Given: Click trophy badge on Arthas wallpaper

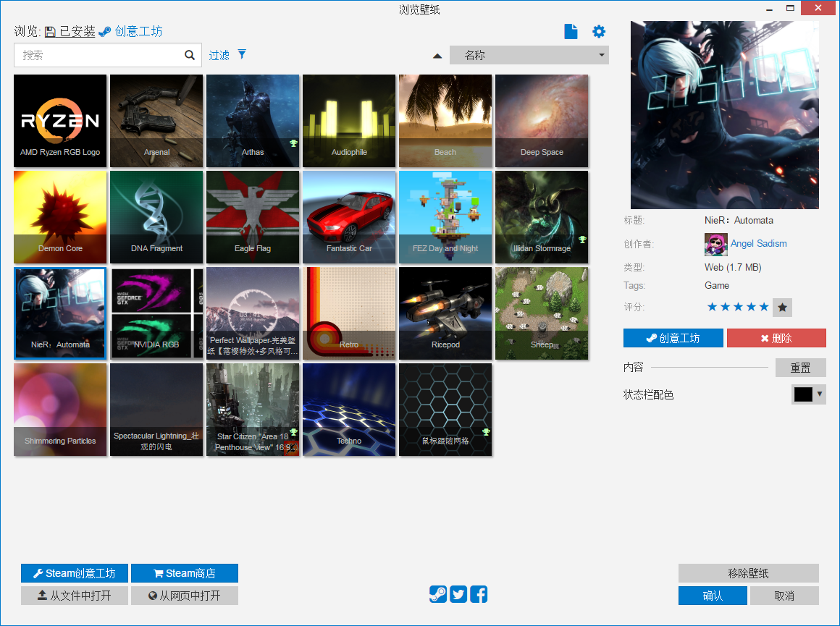Looking at the screenshot, I should [x=293, y=143].
